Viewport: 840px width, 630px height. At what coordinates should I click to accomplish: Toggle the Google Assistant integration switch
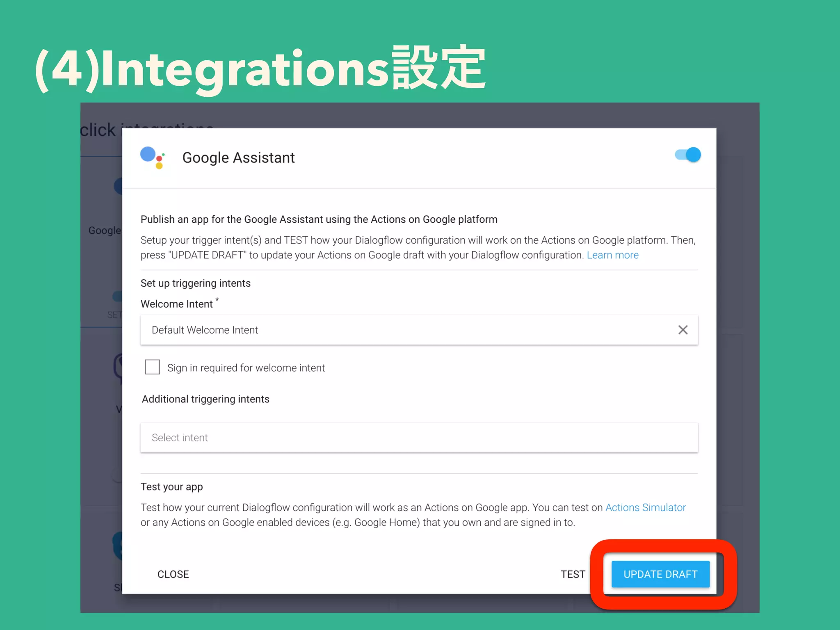(688, 155)
